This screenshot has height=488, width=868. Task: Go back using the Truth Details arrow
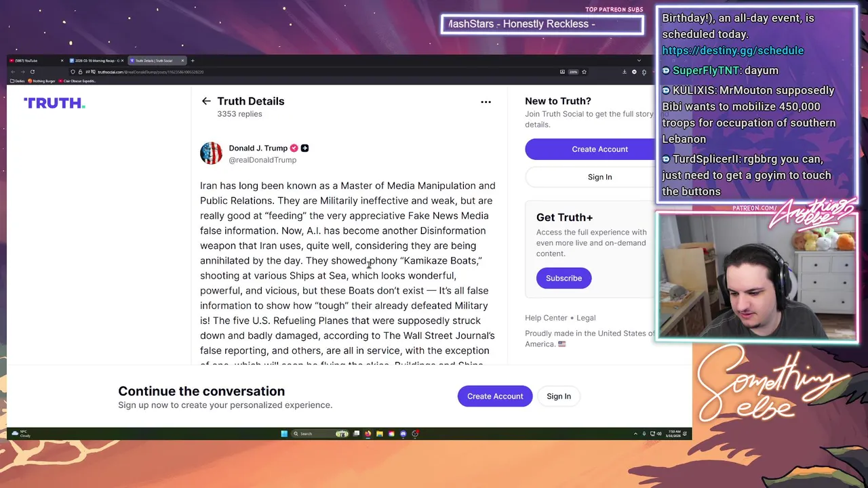(x=206, y=101)
